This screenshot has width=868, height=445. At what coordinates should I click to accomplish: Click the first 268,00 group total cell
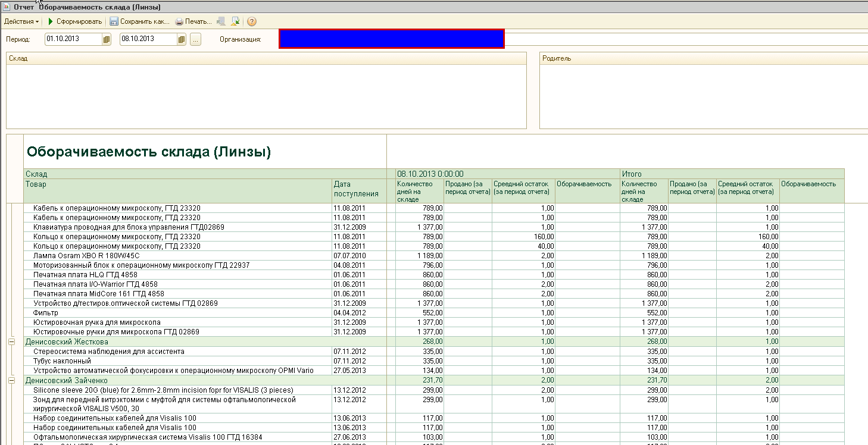pyautogui.click(x=420, y=342)
